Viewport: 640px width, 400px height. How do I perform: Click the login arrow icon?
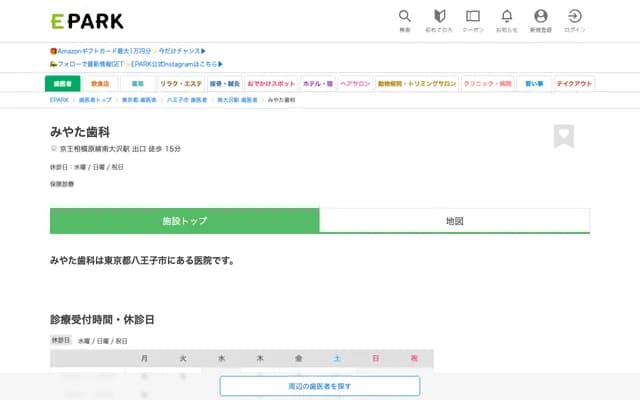[575, 17]
